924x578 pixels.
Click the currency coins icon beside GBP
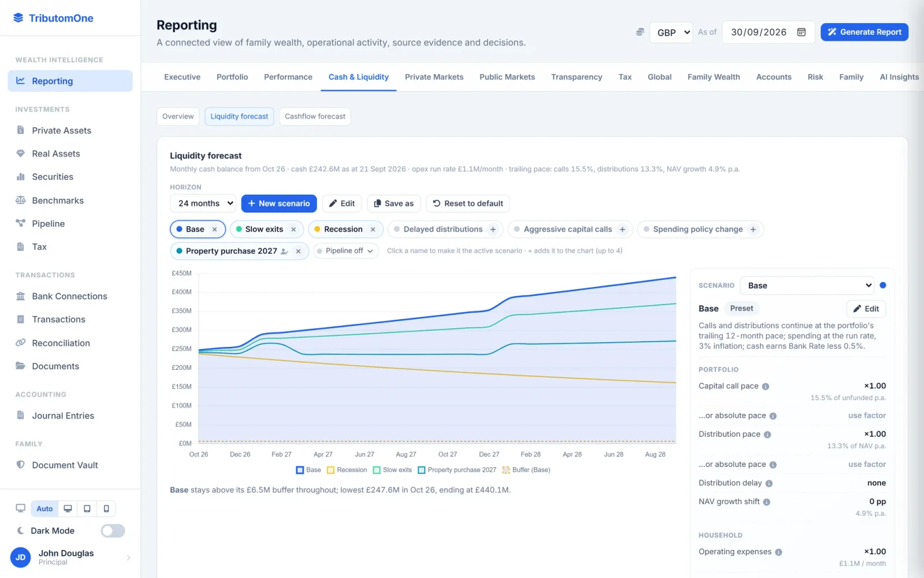[640, 32]
